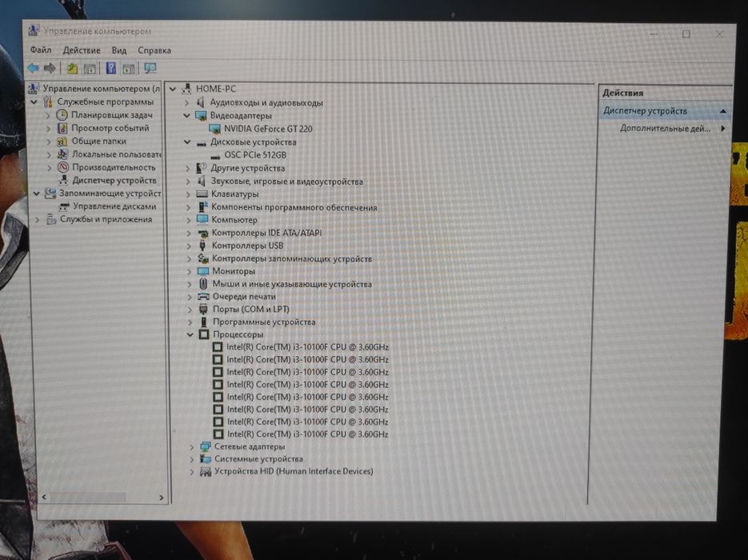Open the Файл menu

point(41,50)
